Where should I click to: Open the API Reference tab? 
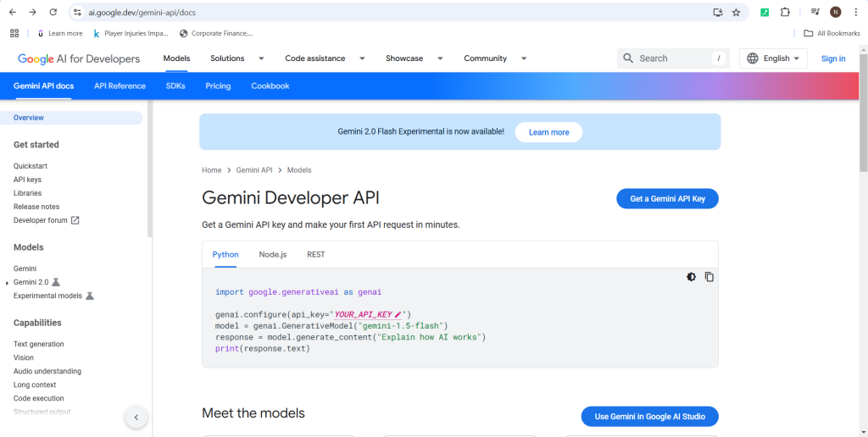coord(120,86)
